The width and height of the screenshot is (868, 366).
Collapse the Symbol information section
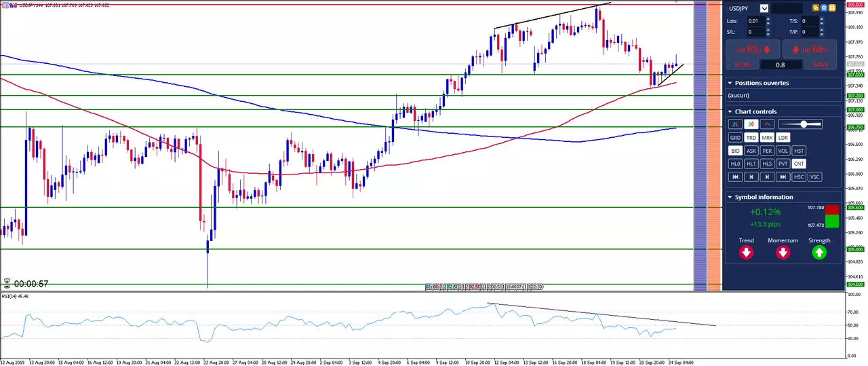click(x=730, y=197)
